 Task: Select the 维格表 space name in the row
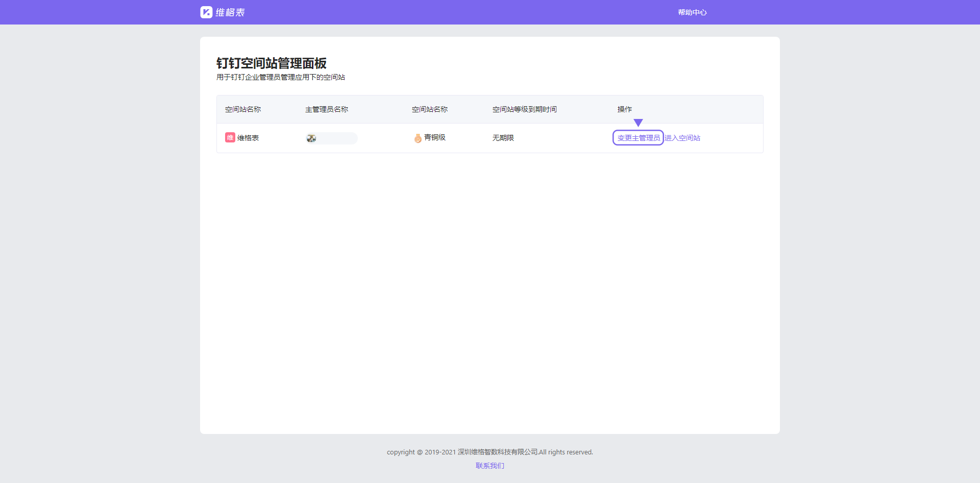[248, 138]
